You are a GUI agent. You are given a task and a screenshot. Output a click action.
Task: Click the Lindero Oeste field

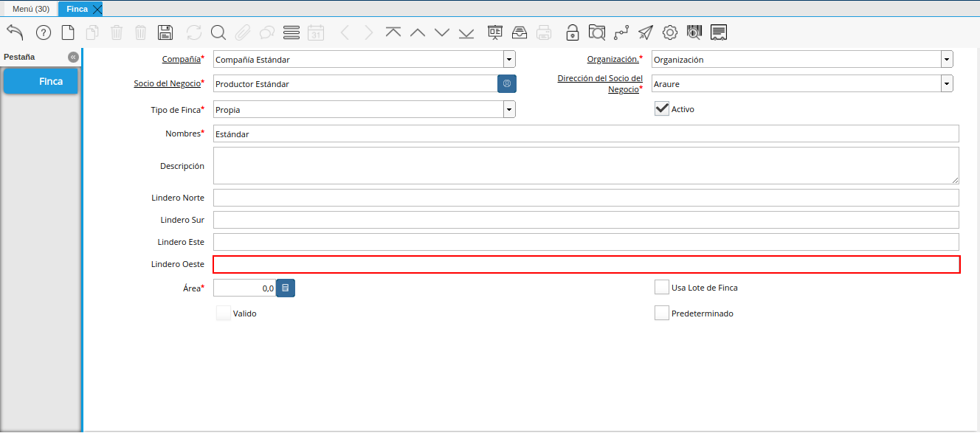point(586,264)
